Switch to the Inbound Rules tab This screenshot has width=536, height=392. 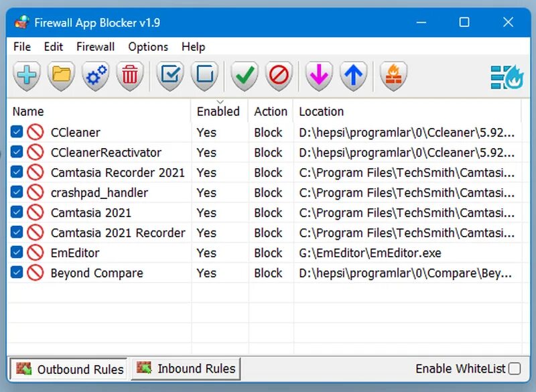[x=186, y=369]
